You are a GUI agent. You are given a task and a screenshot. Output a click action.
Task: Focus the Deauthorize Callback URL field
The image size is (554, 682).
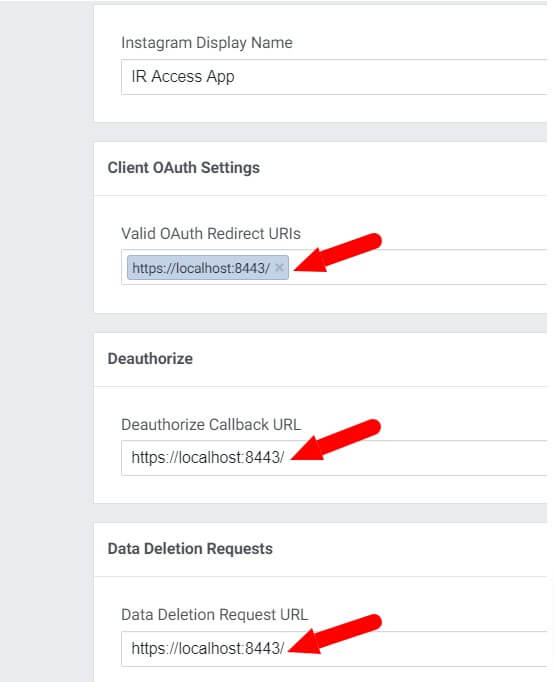(334, 458)
